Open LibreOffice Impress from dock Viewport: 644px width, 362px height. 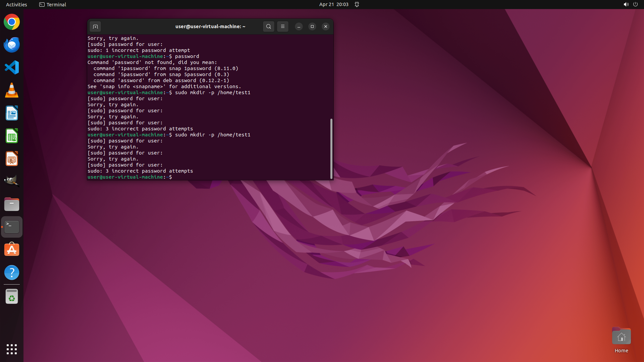click(x=12, y=159)
